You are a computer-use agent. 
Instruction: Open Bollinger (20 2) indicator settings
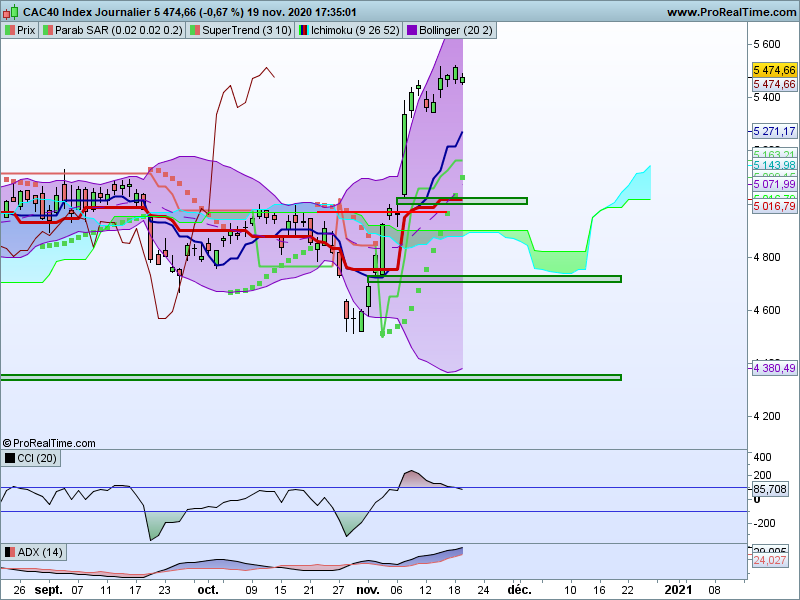point(449,30)
